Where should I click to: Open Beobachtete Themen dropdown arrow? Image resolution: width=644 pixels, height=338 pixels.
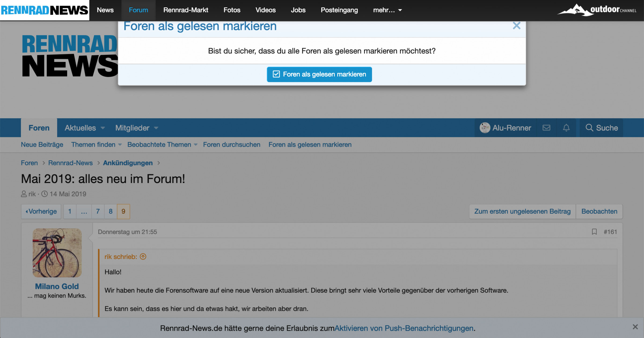pos(196,145)
